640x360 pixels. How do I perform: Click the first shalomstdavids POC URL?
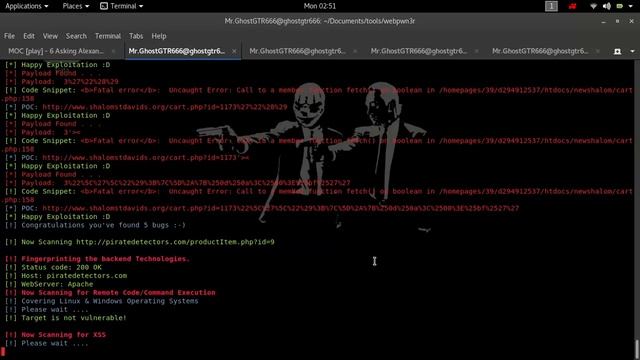(164, 107)
